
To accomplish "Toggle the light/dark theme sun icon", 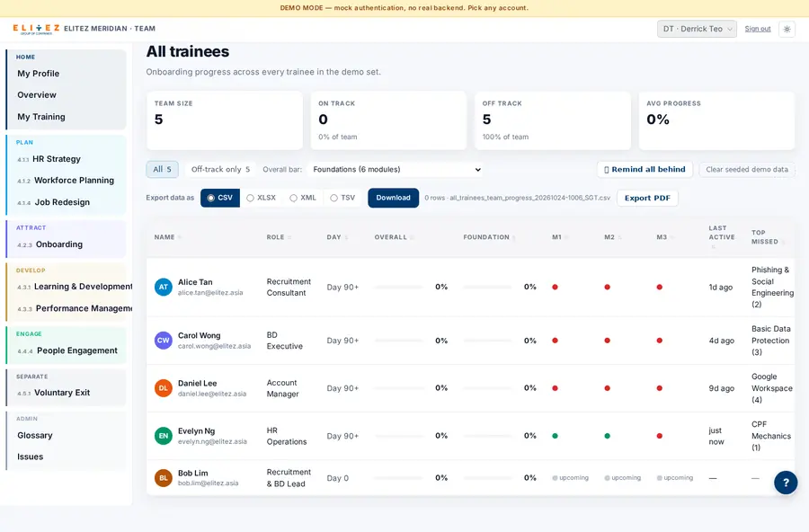I will point(787,29).
